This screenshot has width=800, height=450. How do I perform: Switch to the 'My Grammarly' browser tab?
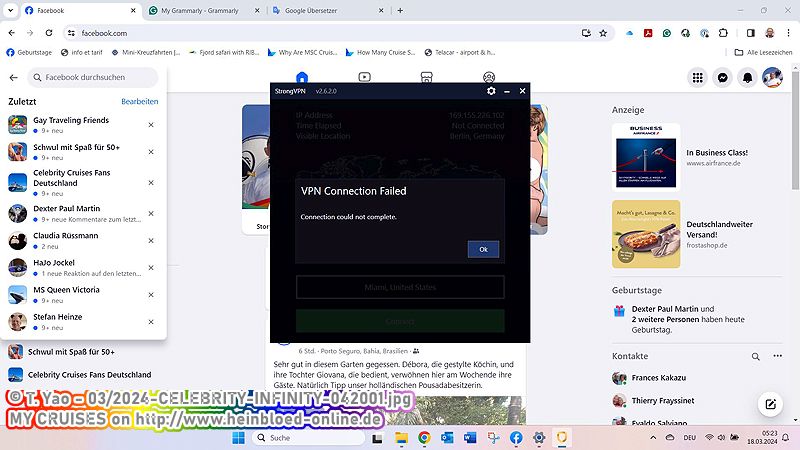(x=200, y=10)
